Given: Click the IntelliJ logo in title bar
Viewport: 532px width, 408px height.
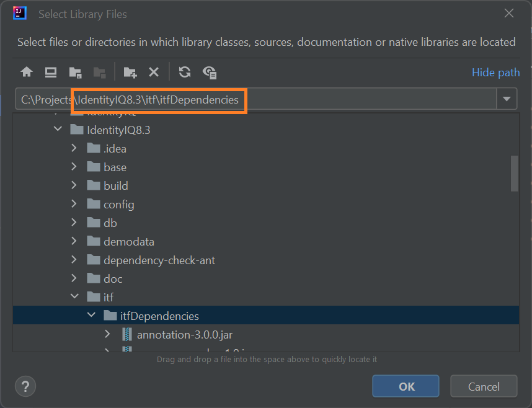Looking at the screenshot, I should coord(20,14).
